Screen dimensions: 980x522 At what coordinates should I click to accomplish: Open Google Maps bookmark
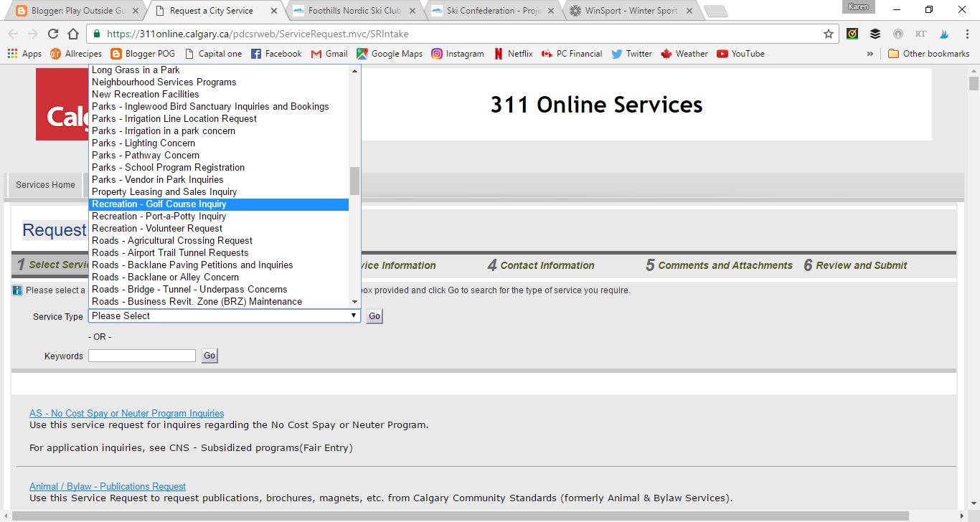coord(390,54)
